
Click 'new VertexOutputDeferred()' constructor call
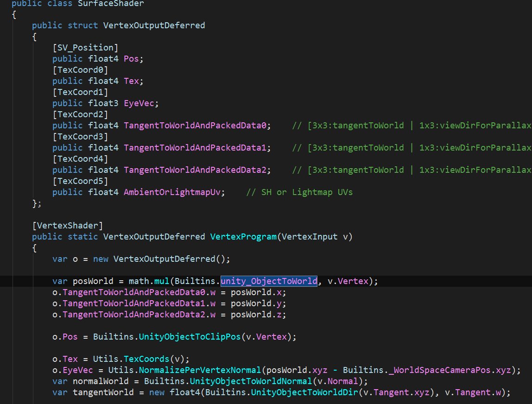point(159,259)
